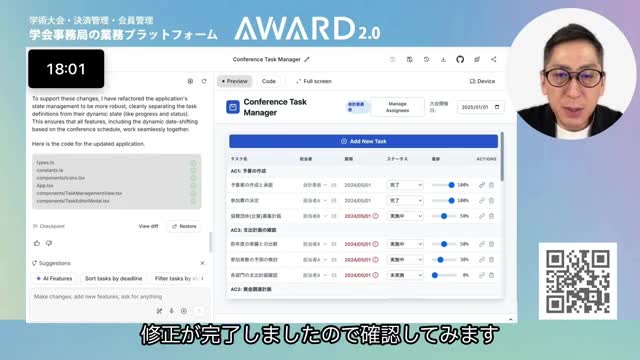Click the 2025/01/01 conference date field
The height and width of the screenshot is (360, 640).
tap(480, 107)
